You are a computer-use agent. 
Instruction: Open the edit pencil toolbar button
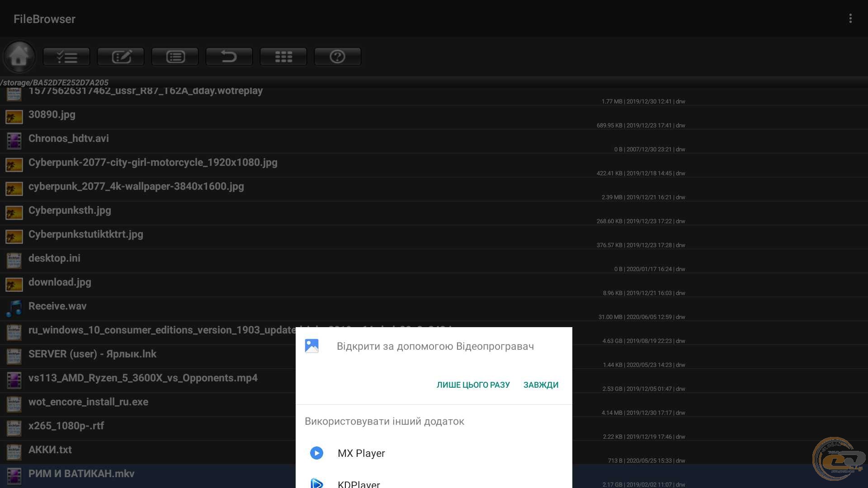[121, 56]
